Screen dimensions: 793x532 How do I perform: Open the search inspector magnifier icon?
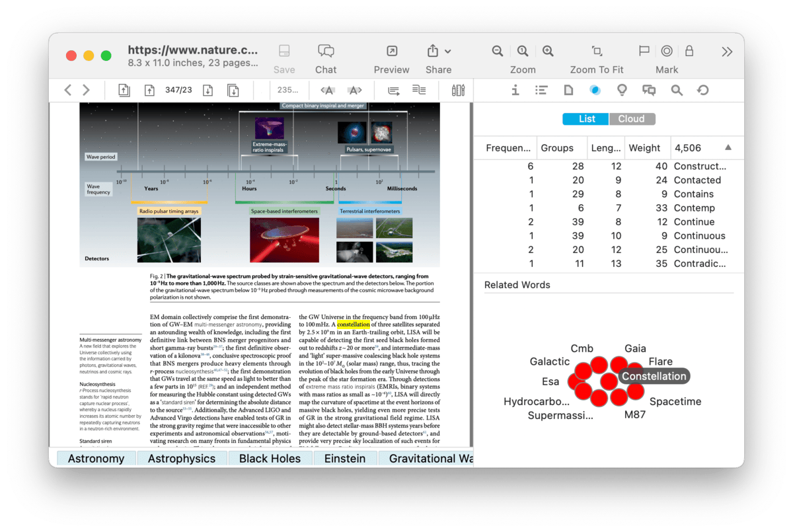676,91
